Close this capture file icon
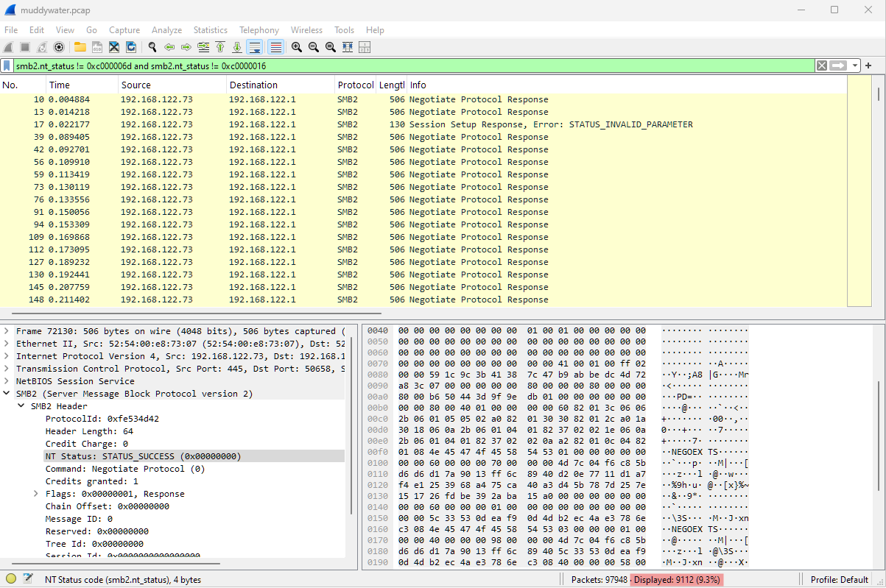The width and height of the screenshot is (886, 588). [114, 47]
